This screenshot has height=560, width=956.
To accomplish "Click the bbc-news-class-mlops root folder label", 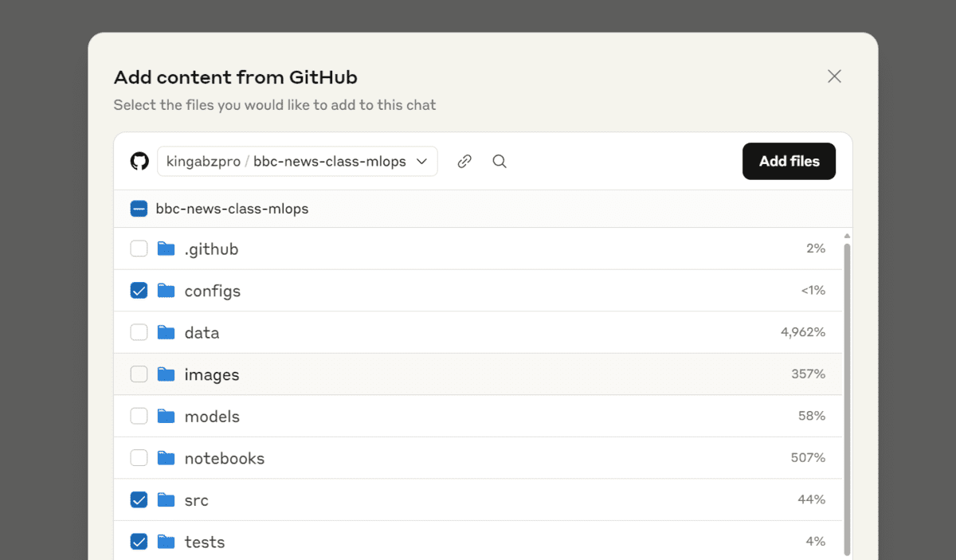I will point(232,209).
